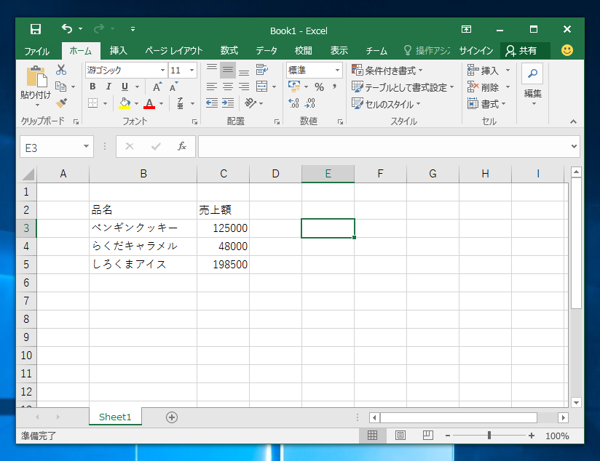Toggle Underline formatting
Screen dimensions: 600x461
click(x=125, y=87)
